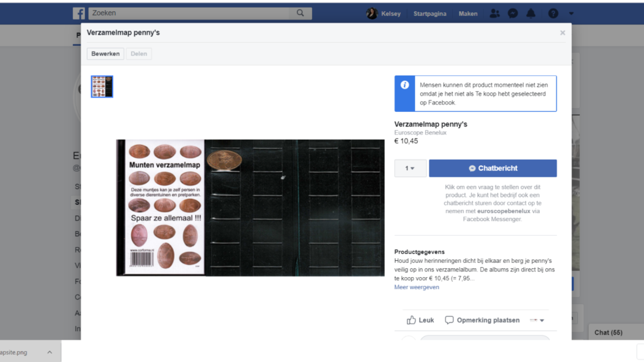
Task: Click the Leuk thumbs-up icon
Action: [x=411, y=320]
